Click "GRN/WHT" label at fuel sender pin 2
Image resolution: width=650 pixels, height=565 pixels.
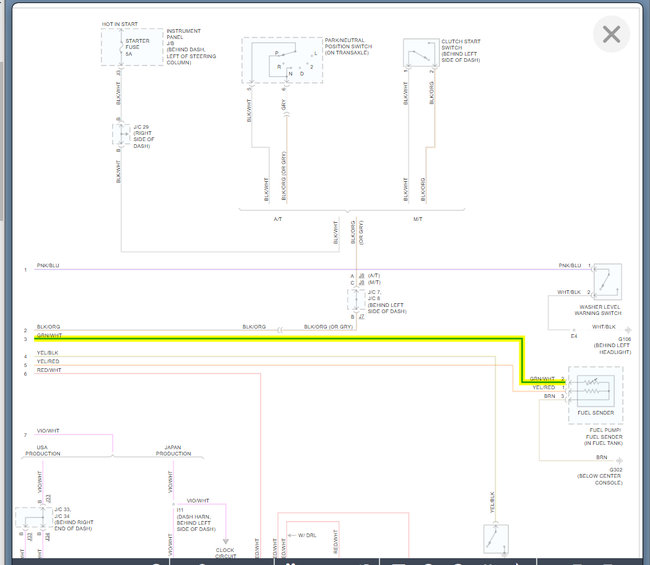coord(542,378)
